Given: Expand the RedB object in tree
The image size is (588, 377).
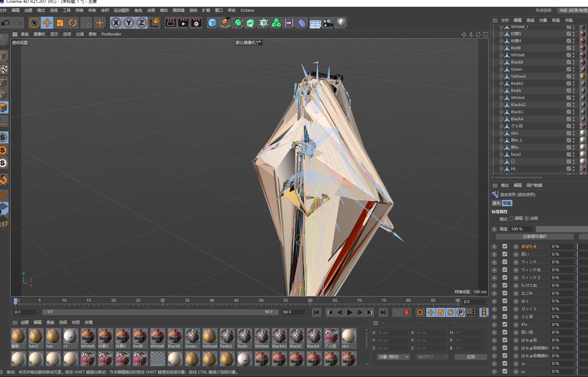Looking at the screenshot, I should (x=501, y=48).
